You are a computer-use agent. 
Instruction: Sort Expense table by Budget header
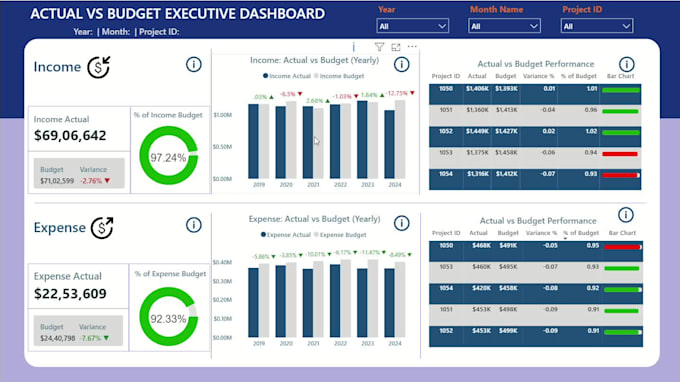tap(508, 233)
